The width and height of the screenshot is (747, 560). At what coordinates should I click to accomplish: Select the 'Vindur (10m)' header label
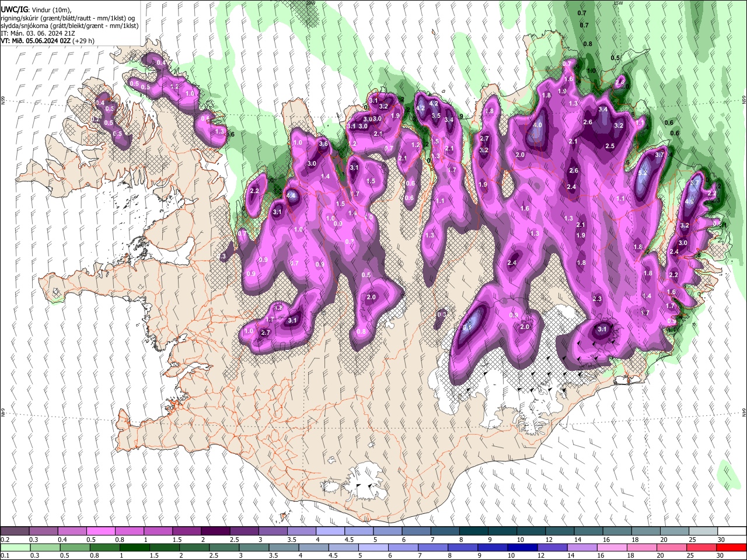coord(51,10)
